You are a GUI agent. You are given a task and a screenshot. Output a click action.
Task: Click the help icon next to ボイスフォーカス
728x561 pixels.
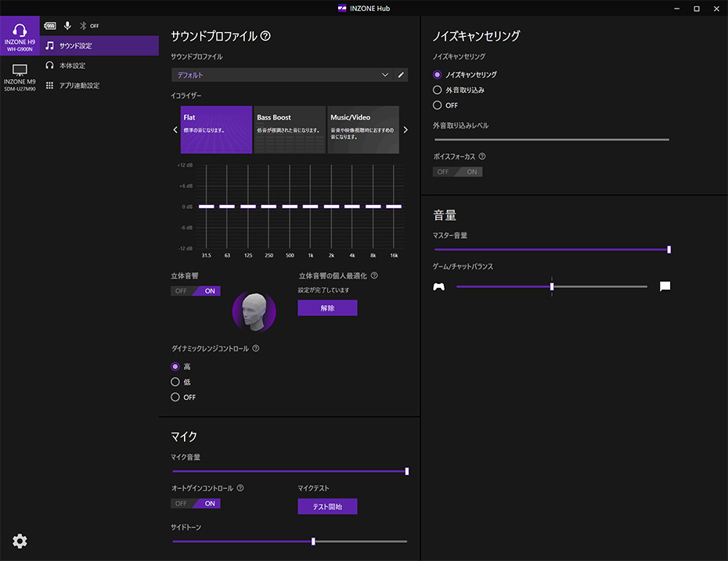(x=482, y=156)
